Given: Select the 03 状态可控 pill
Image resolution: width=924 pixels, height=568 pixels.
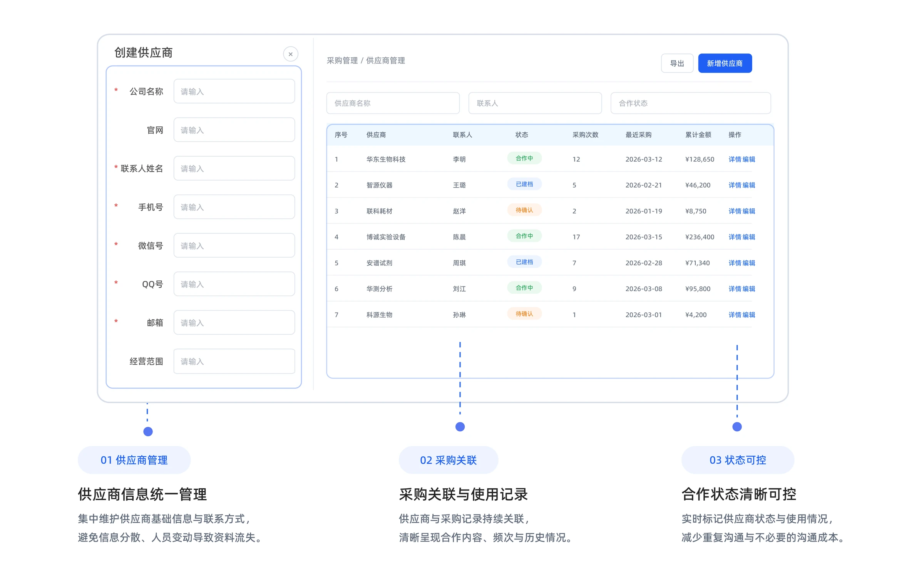Looking at the screenshot, I should [x=738, y=460].
